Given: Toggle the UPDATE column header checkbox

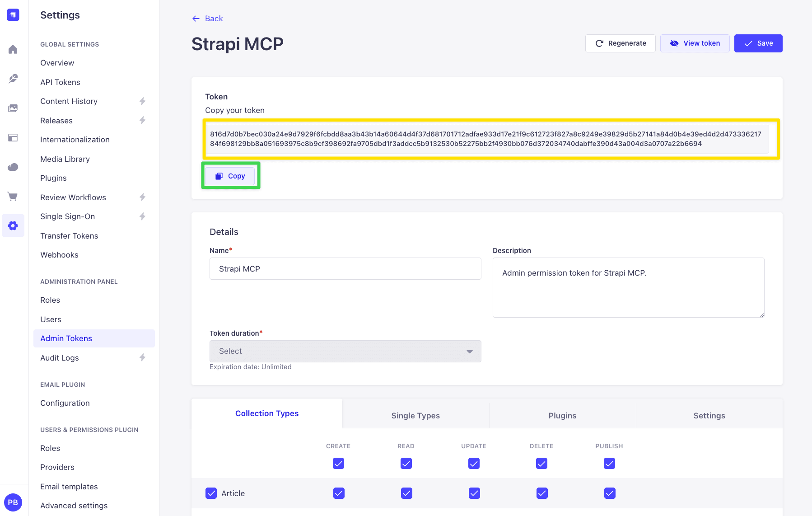Looking at the screenshot, I should (x=474, y=464).
